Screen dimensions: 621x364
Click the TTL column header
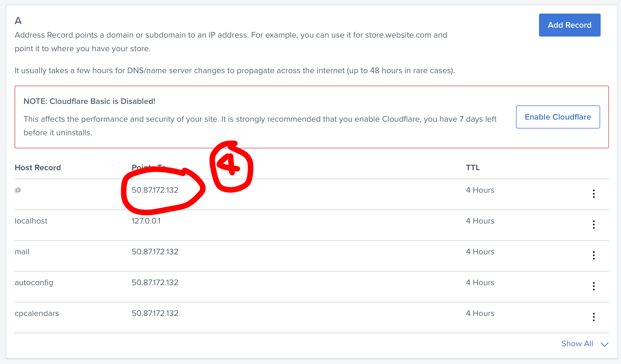pos(473,168)
